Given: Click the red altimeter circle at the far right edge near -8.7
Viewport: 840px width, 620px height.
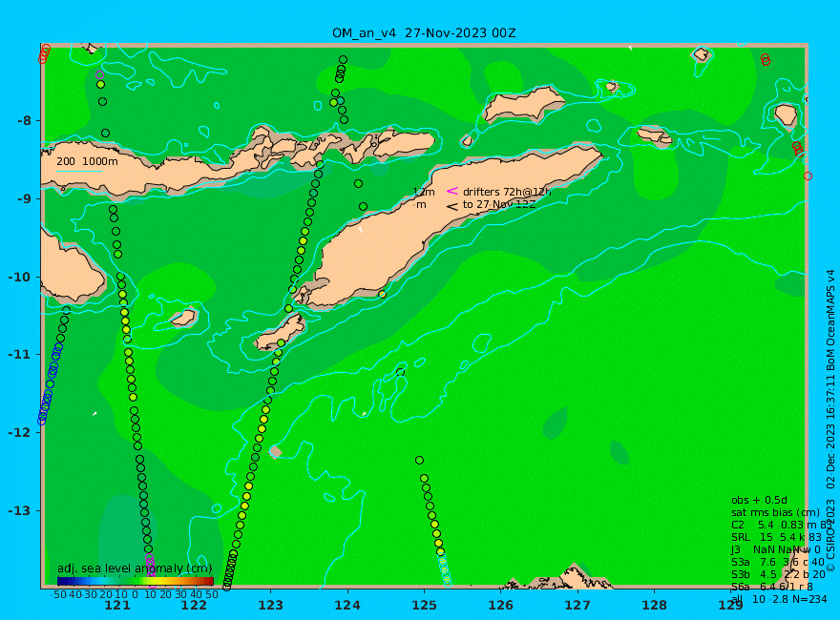Looking at the screenshot, I should point(808,176).
